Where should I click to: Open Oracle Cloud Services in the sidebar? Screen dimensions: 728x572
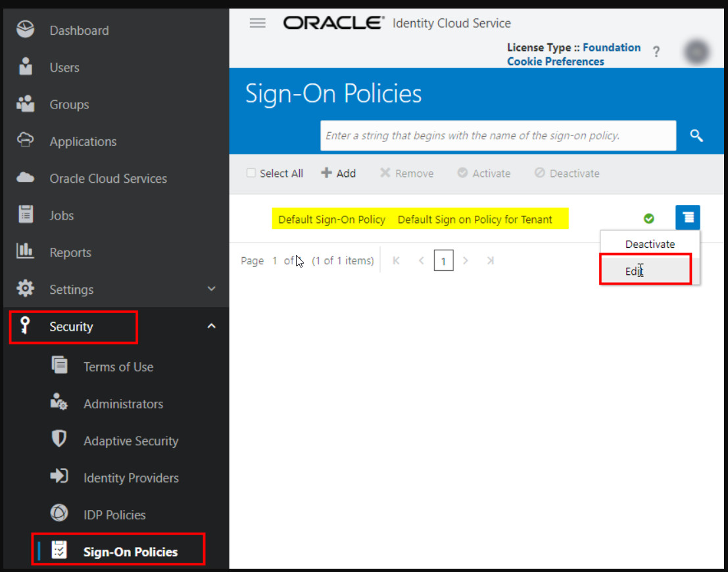click(108, 179)
